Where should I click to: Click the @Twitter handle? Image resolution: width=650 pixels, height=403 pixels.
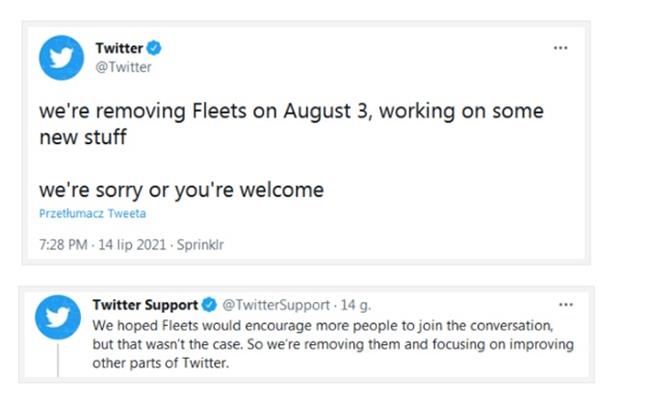[123, 67]
